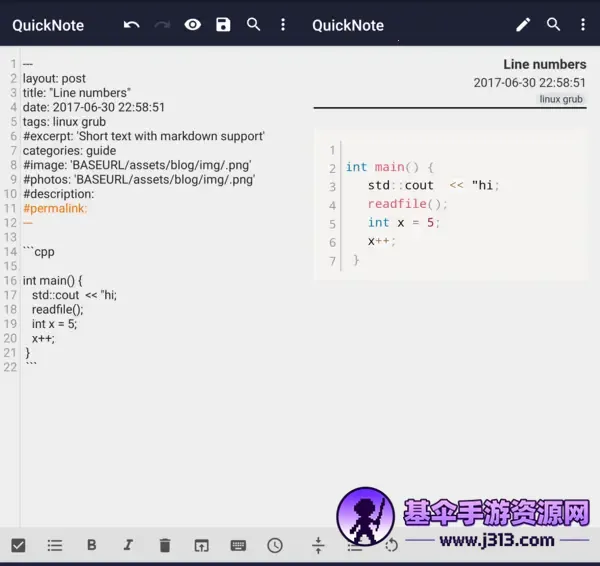The image size is (600, 566).
Task: Click the undo arrow icon
Action: tap(131, 25)
